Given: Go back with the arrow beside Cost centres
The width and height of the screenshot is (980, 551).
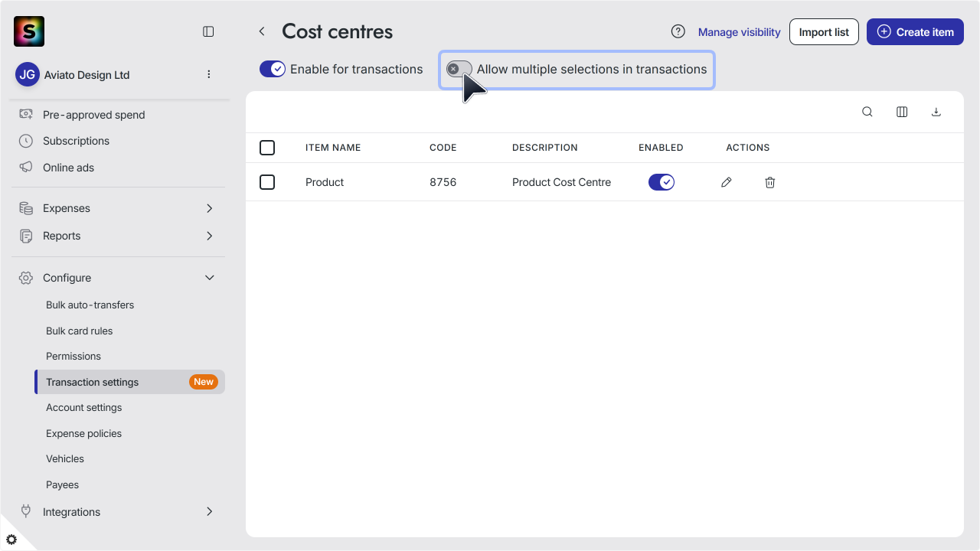Looking at the screenshot, I should pos(262,31).
